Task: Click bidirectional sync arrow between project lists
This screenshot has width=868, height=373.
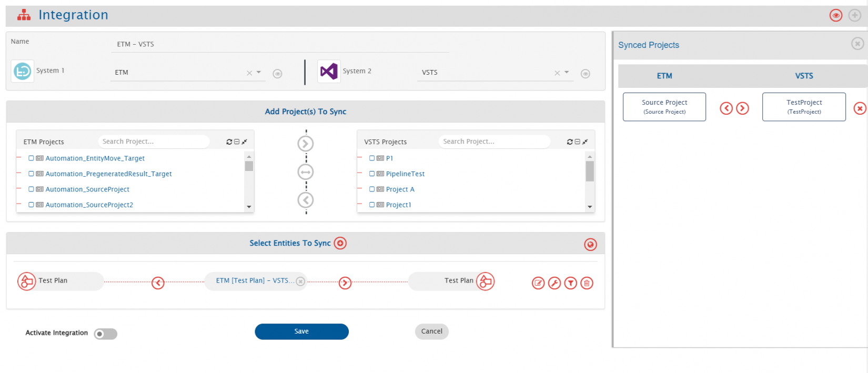Action: (x=306, y=172)
